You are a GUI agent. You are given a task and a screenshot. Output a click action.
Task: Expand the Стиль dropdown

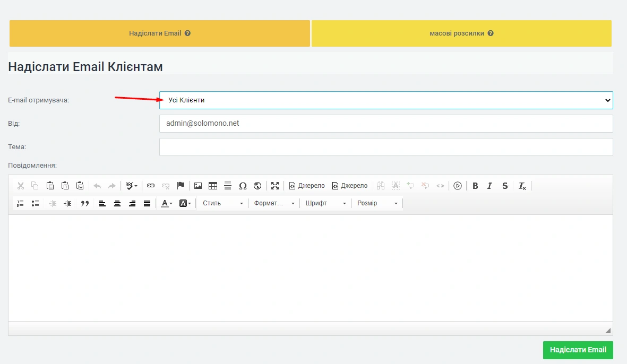tap(222, 203)
